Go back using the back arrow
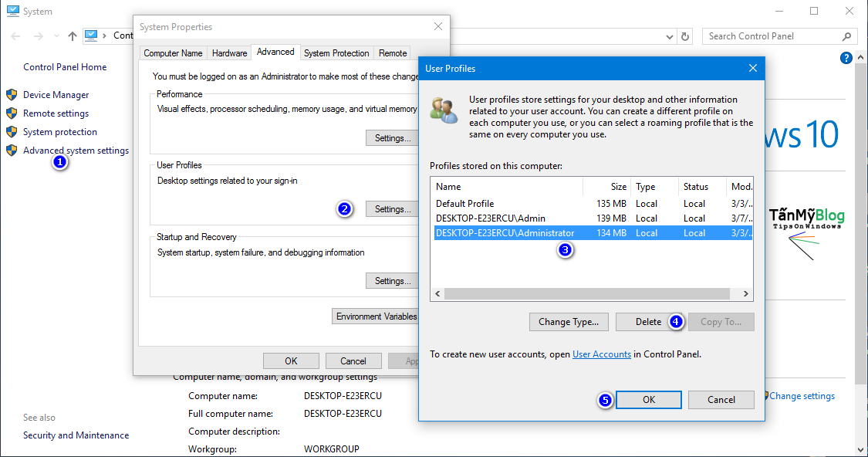The image size is (868, 457). click(x=14, y=36)
